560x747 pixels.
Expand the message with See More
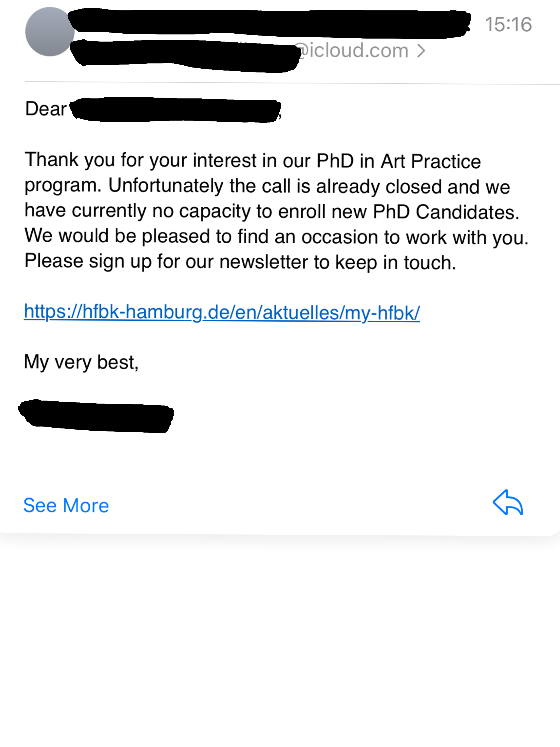66,505
